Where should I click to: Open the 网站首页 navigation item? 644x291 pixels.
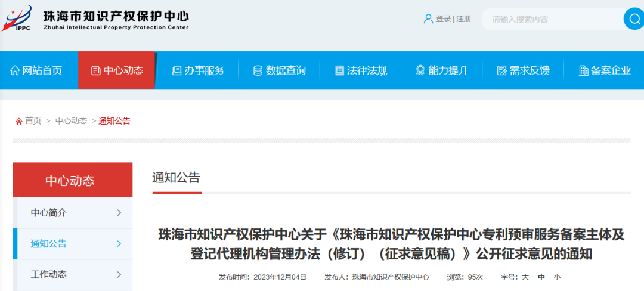[36, 70]
